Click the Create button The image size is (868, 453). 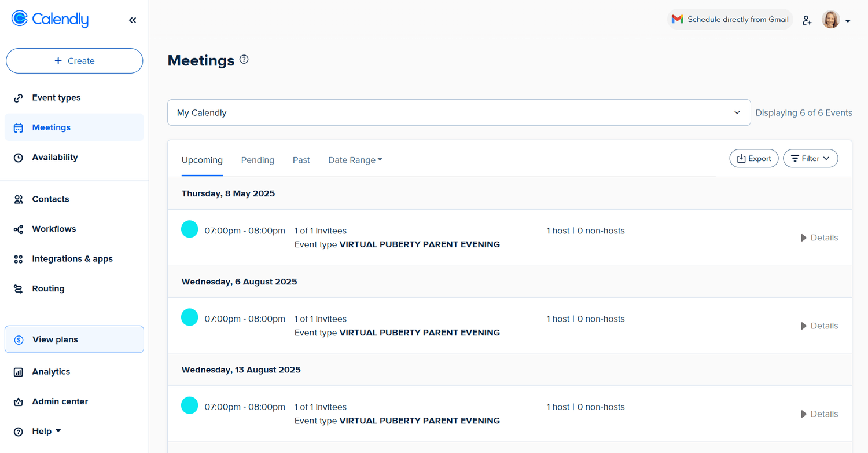tap(74, 61)
